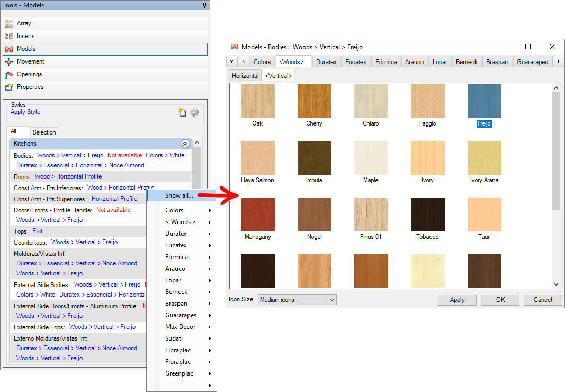Open the Properties tool
Image resolution: width=565 pixels, height=392 pixels.
[105, 87]
